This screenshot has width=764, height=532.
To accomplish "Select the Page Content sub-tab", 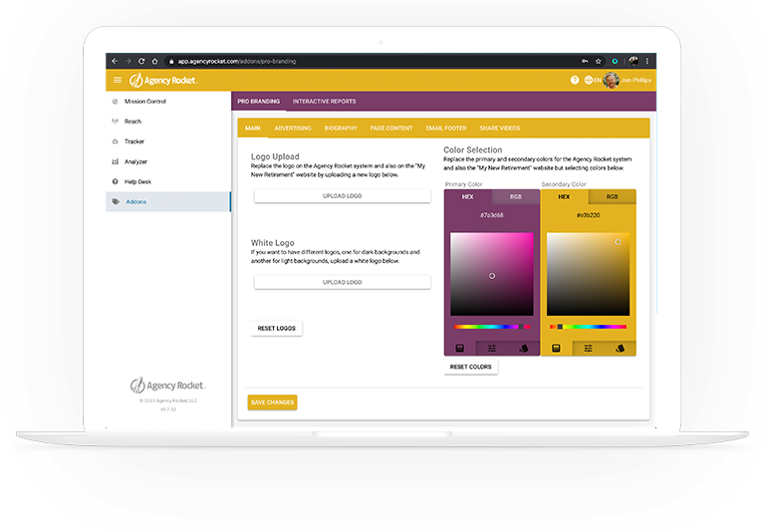I will point(391,129).
